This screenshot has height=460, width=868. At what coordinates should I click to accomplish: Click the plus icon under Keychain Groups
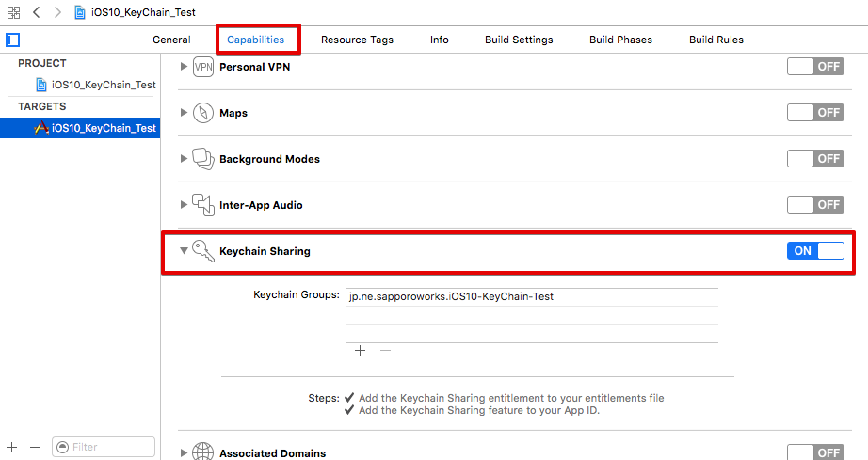[360, 350]
